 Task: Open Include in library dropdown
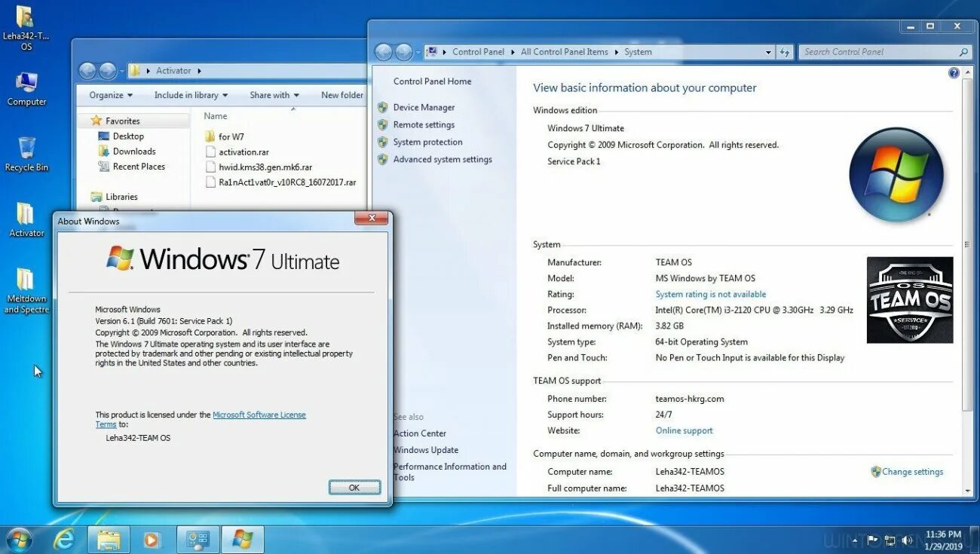pyautogui.click(x=191, y=95)
